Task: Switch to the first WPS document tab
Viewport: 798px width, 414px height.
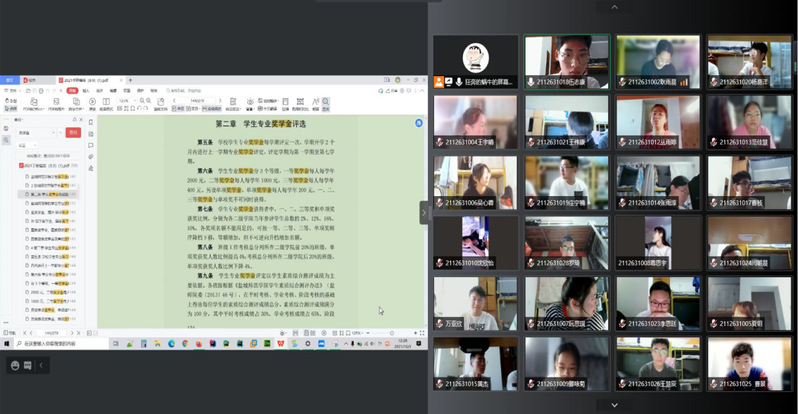Action: tap(28, 79)
